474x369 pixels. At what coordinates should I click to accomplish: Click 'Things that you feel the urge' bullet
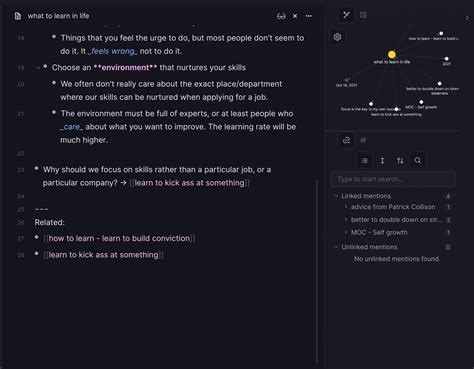point(182,45)
